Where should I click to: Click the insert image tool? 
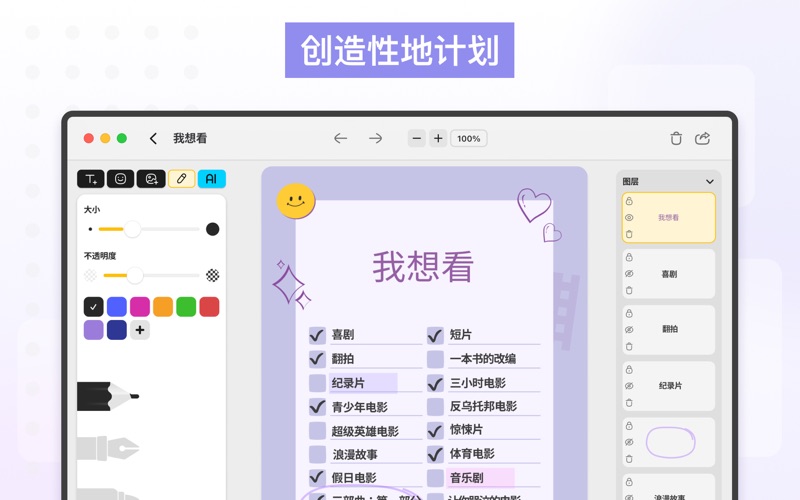(151, 179)
